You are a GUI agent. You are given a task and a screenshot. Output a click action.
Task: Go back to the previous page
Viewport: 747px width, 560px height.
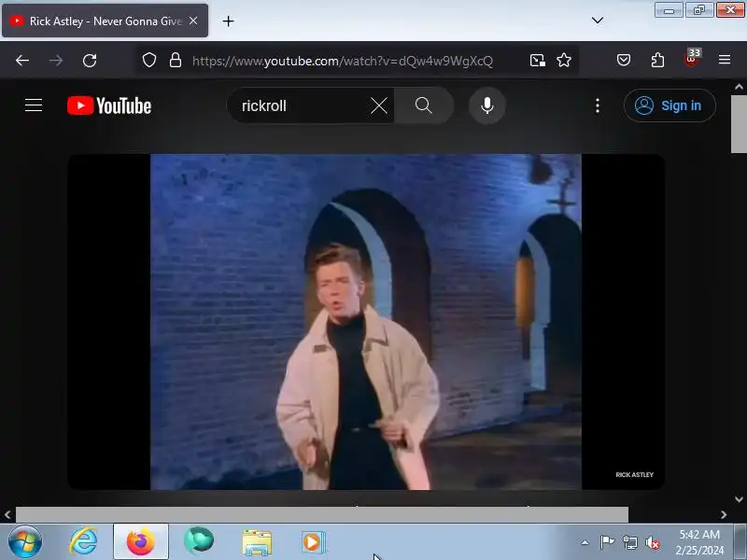22,61
